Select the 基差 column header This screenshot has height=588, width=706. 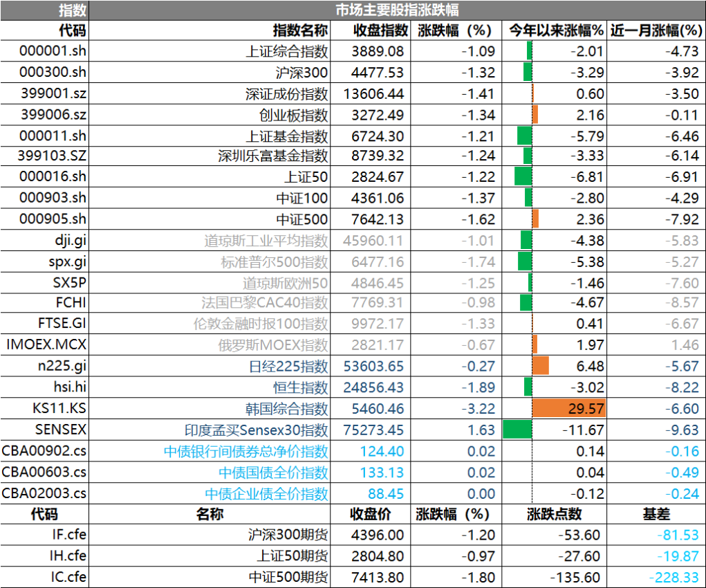click(x=656, y=514)
